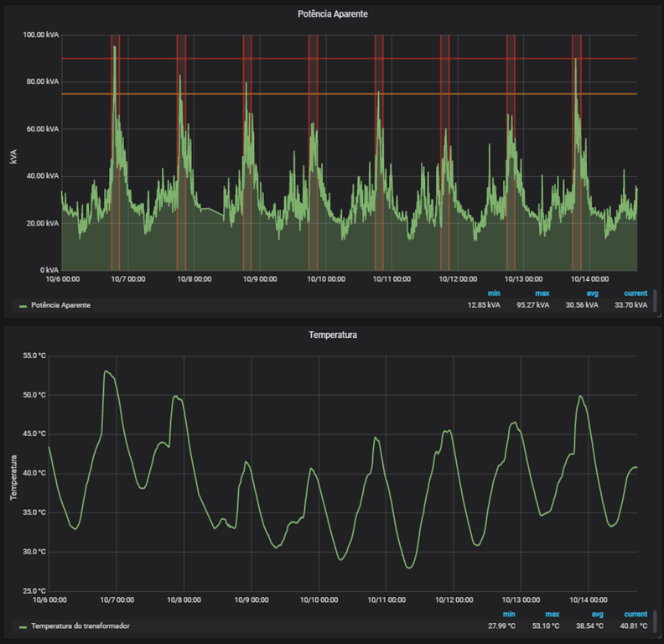Toggle the Potência Aparente legend series
Screen dimensions: 664x644
pos(60,305)
